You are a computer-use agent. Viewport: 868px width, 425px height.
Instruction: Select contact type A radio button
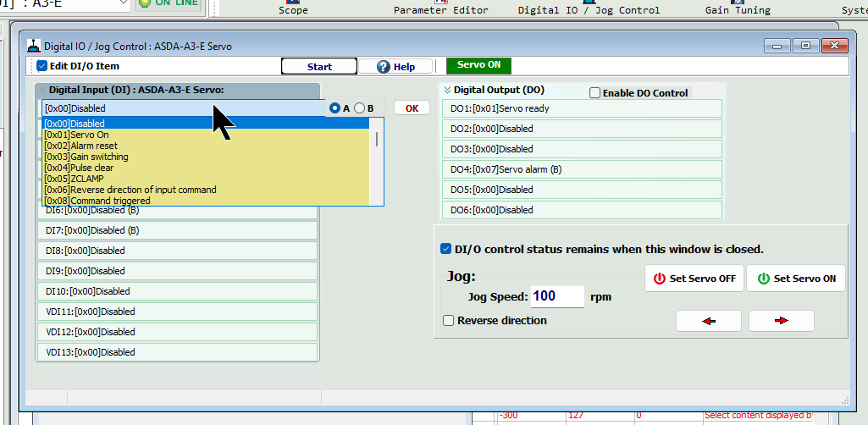coord(334,108)
